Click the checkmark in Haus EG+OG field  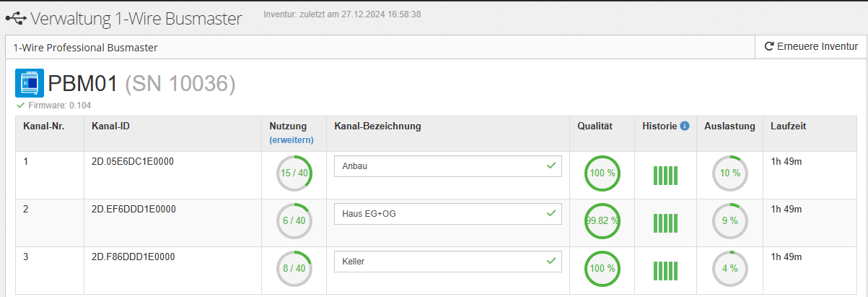click(551, 214)
